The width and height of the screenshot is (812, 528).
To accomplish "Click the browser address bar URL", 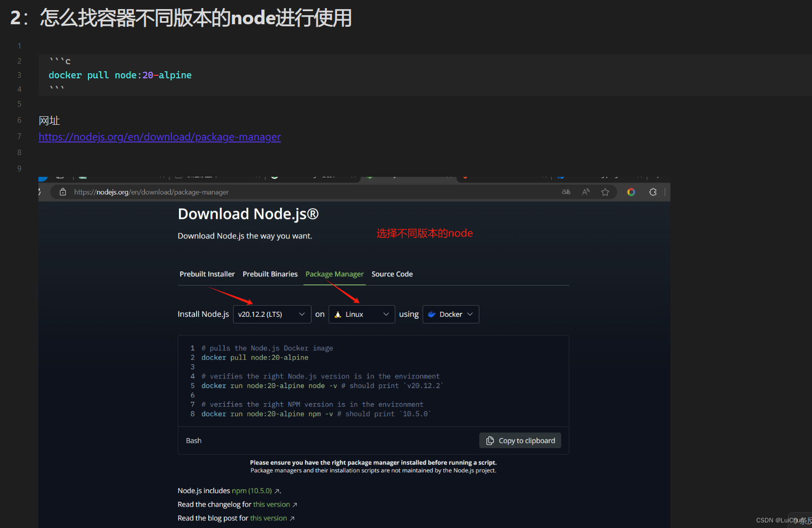I will pos(151,192).
